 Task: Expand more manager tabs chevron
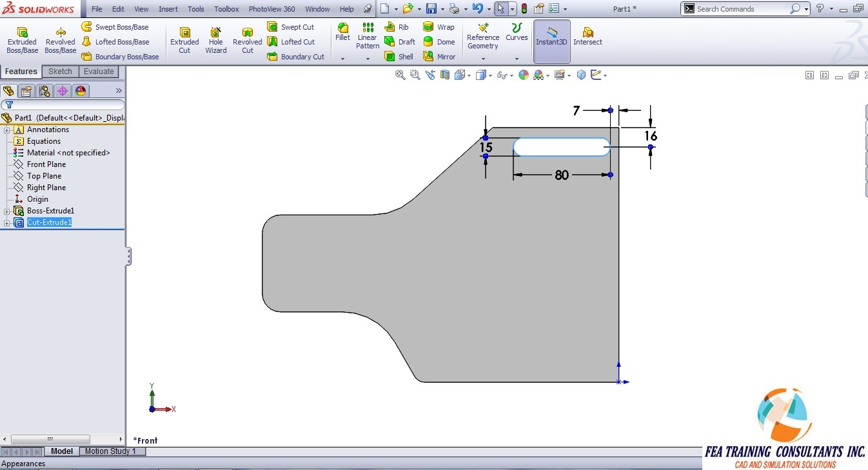pyautogui.click(x=119, y=91)
